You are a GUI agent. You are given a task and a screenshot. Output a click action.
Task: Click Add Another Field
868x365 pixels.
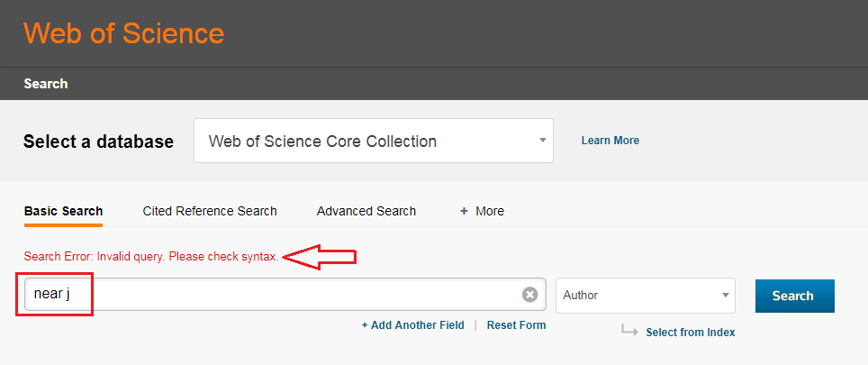413,325
